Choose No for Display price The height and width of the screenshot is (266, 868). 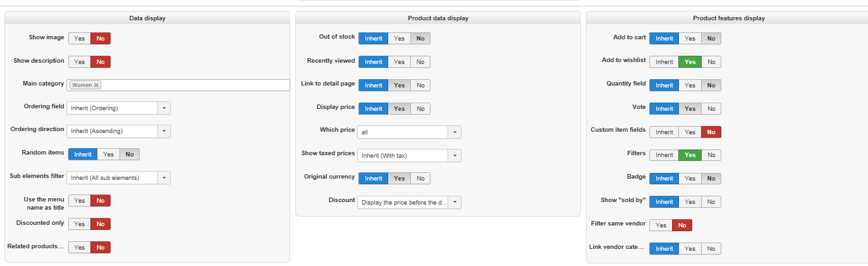click(420, 109)
